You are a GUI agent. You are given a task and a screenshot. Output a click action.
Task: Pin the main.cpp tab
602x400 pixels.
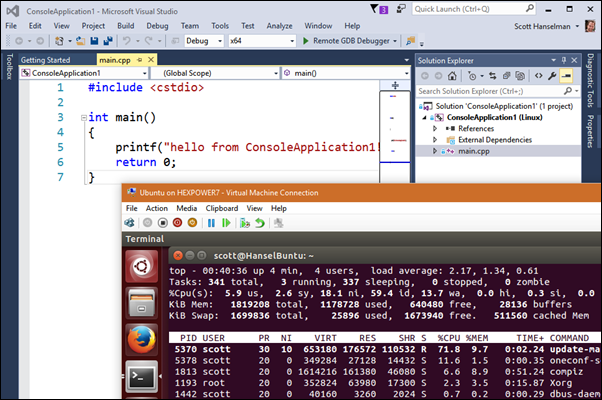(x=140, y=60)
